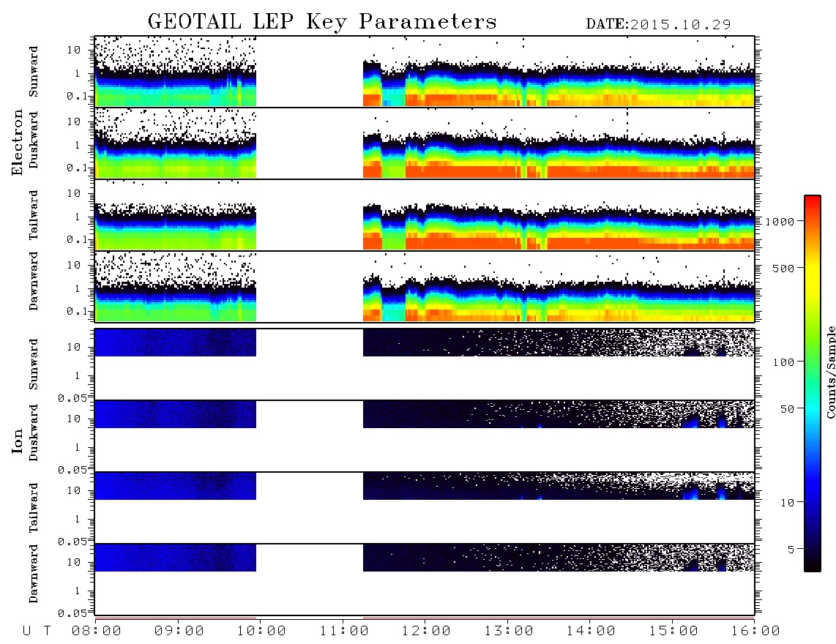This screenshot has height=644, width=836.
Task: Click the "Electron" vertical group label
Action: point(18,142)
